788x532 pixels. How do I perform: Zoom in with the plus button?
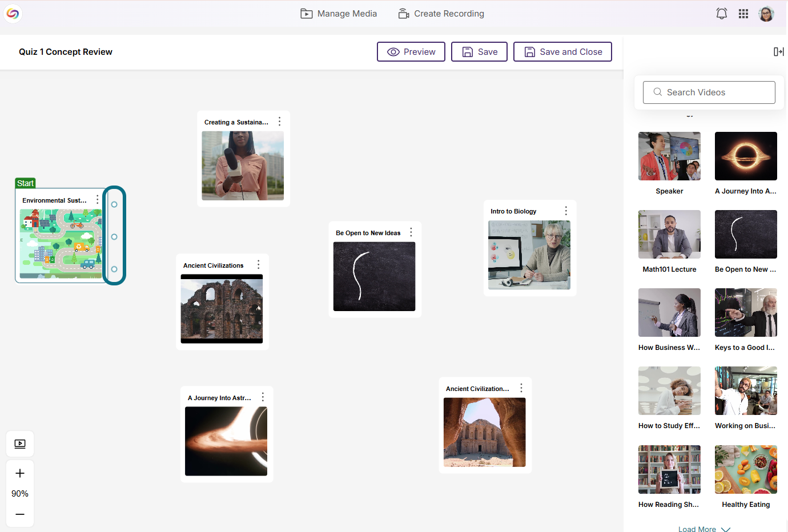point(20,473)
